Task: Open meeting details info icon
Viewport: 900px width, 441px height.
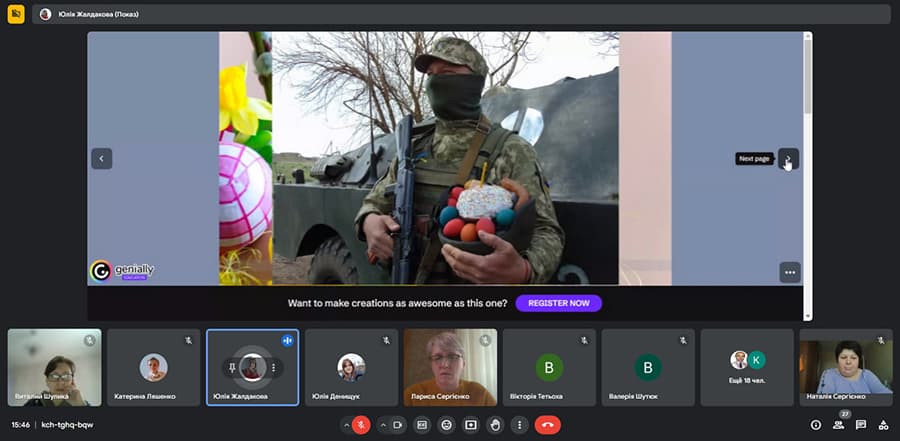Action: 816,425
